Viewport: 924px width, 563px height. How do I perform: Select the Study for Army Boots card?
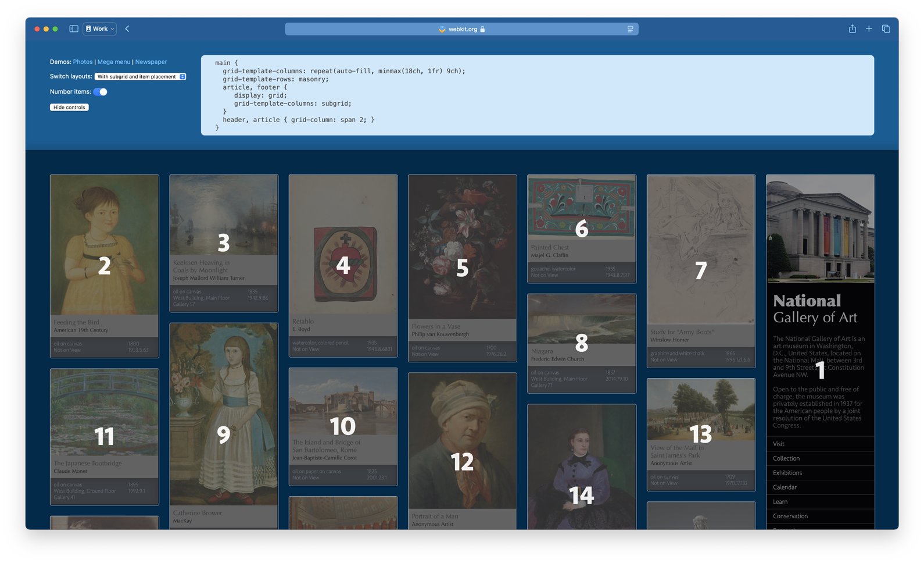coord(701,271)
